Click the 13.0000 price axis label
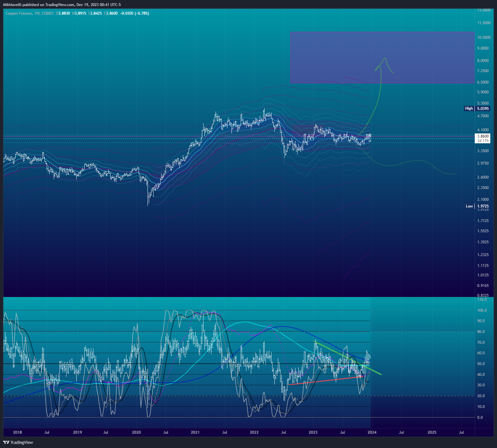Viewport: 497px width, 448px height. click(484, 10)
